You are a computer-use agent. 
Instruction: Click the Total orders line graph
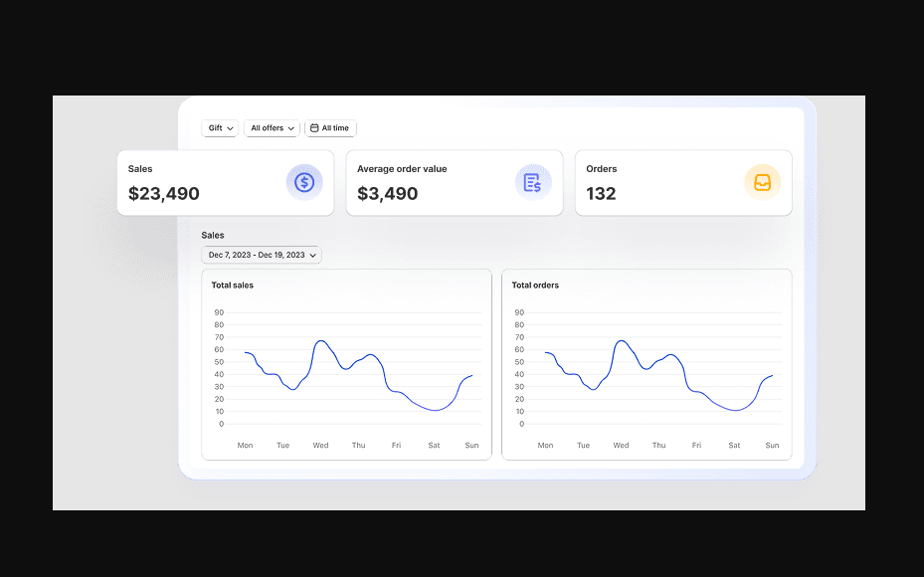[x=658, y=375]
